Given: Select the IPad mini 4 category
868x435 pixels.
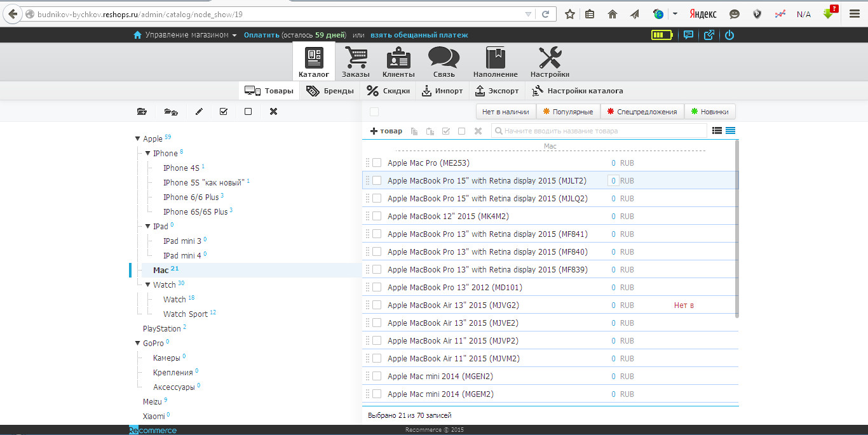Looking at the screenshot, I should (182, 256).
